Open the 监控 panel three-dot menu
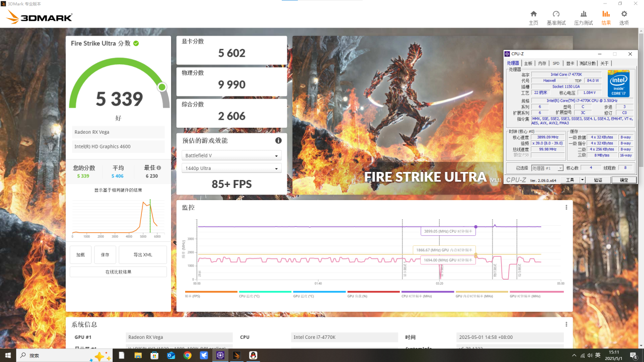Image resolution: width=644 pixels, height=362 pixels. coord(567,207)
